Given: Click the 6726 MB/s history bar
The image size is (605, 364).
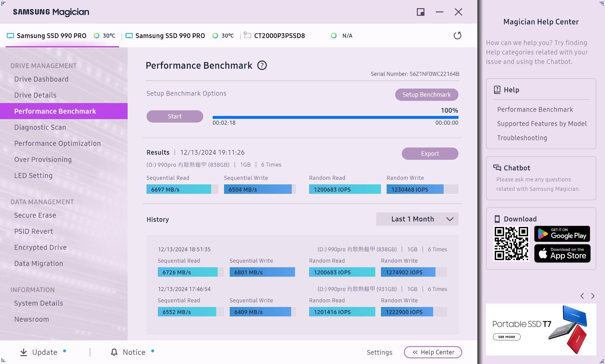Looking at the screenshot, I should (x=191, y=272).
